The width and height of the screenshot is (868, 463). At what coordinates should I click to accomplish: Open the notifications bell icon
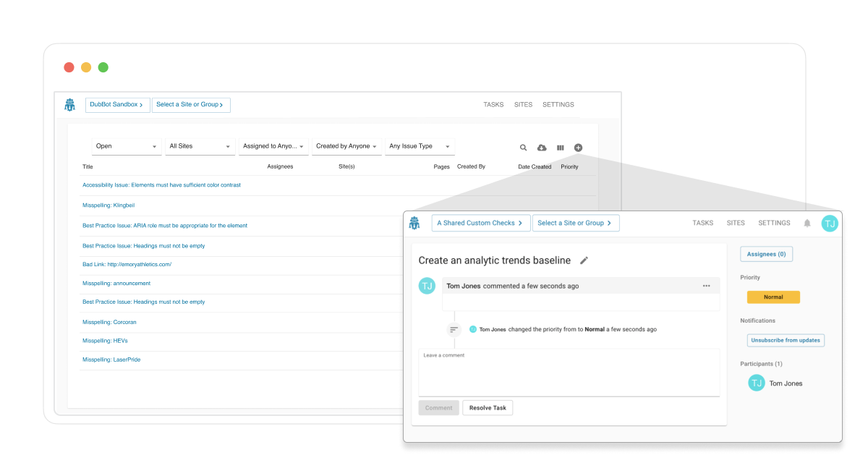[x=807, y=224]
